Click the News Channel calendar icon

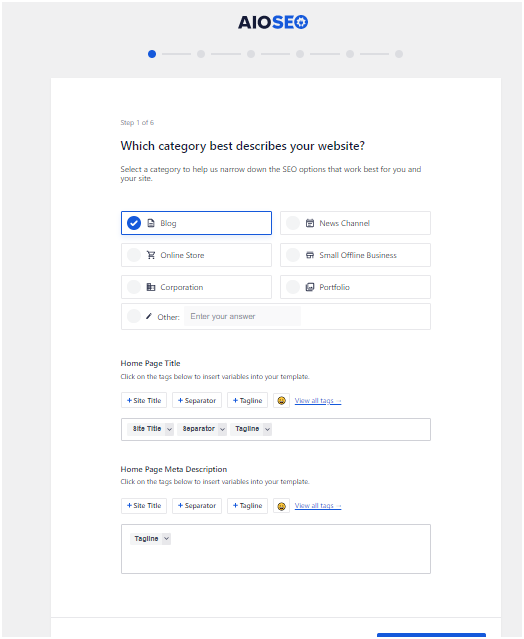point(310,223)
